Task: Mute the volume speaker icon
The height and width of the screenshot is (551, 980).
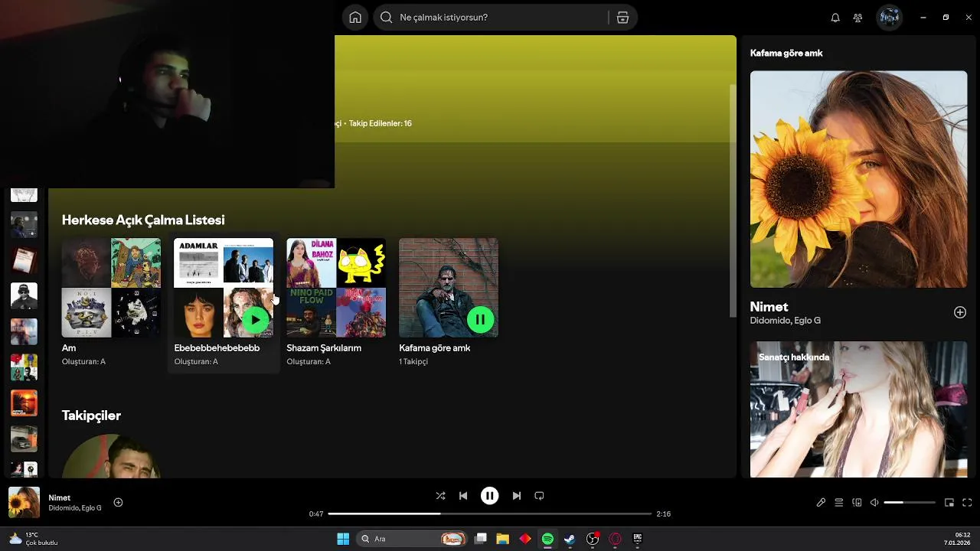Action: click(875, 503)
